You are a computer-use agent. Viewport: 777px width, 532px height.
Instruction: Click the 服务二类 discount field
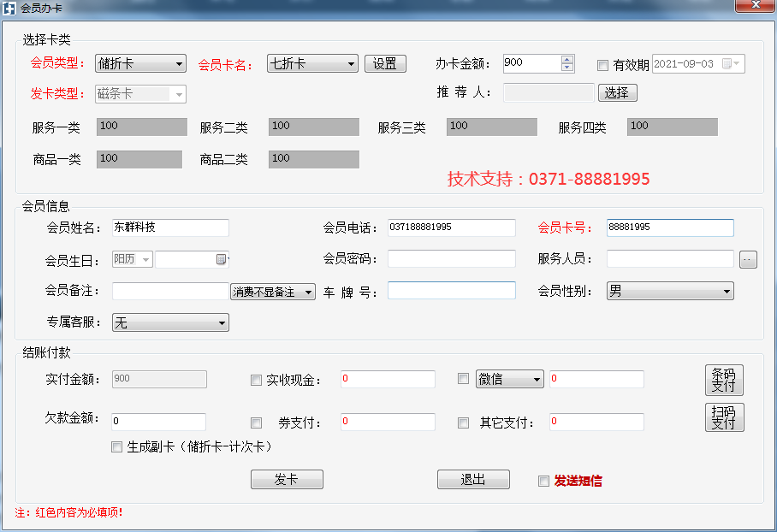pyautogui.click(x=314, y=127)
